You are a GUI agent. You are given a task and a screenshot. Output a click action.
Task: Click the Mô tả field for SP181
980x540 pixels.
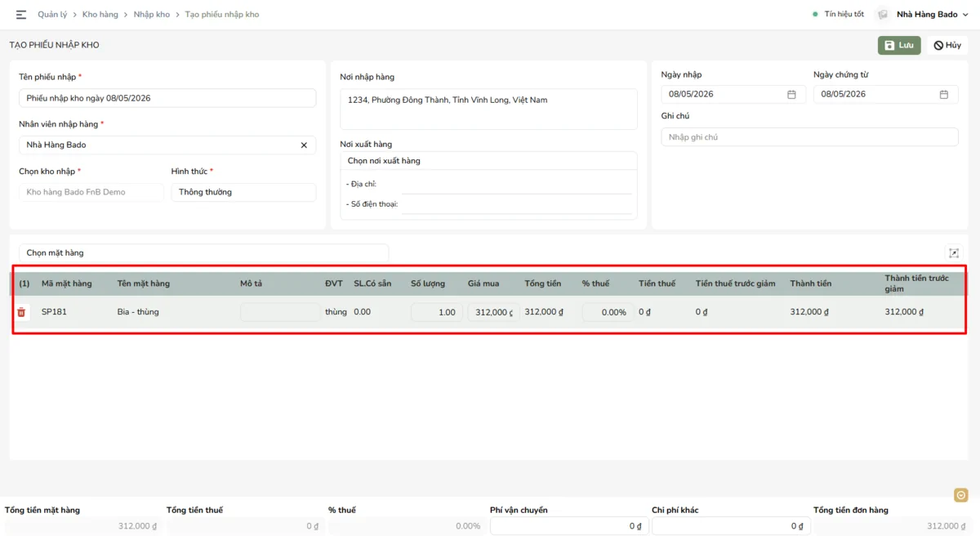(280, 312)
